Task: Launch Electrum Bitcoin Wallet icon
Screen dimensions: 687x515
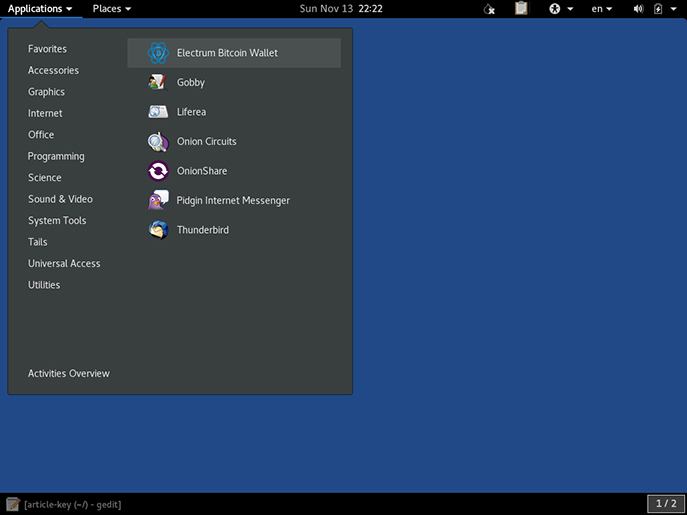Action: point(158,53)
